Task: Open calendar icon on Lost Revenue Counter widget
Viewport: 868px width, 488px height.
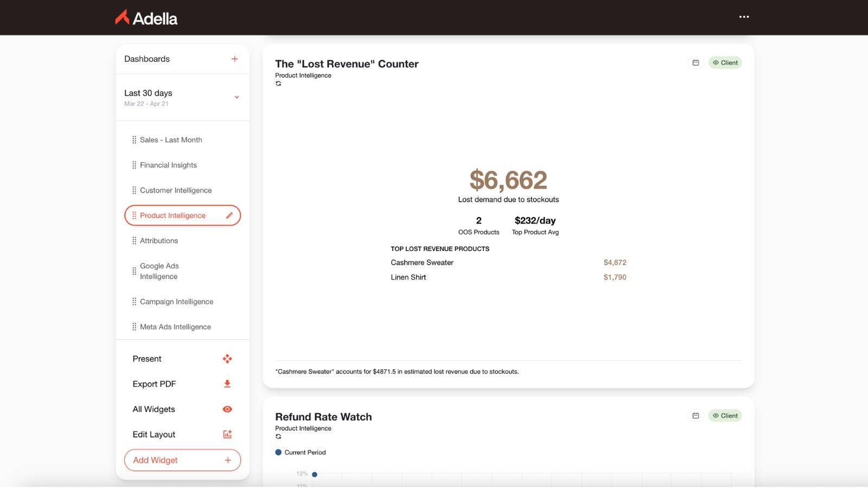Action: coord(695,63)
